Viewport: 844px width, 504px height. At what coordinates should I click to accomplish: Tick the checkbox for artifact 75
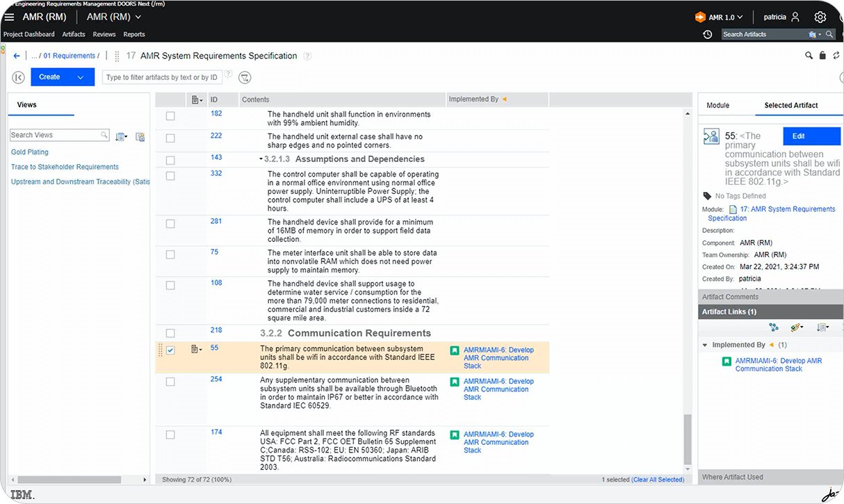tap(170, 254)
